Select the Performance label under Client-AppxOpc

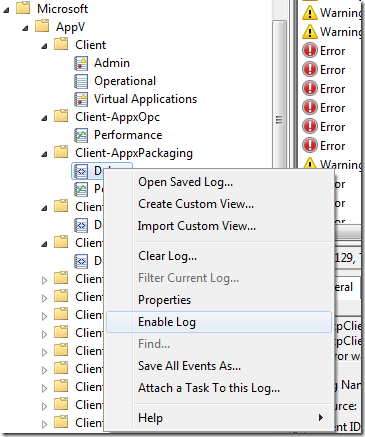128,135
